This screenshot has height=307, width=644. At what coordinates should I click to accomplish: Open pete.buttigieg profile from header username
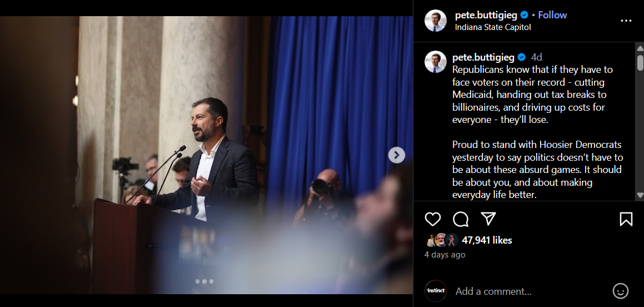point(486,15)
